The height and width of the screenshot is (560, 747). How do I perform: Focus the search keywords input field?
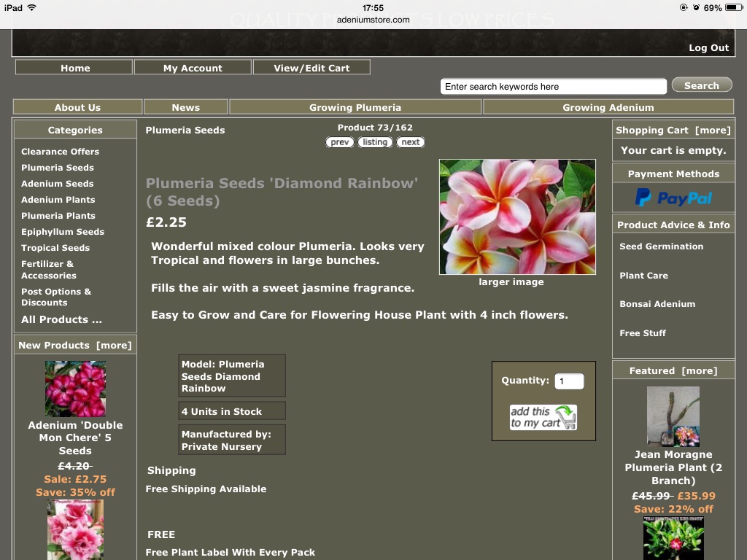point(553,87)
